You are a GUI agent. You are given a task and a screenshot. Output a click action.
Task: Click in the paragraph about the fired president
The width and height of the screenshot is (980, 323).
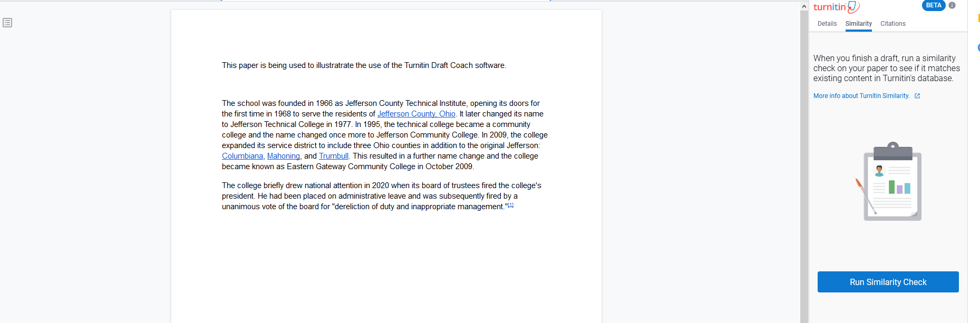369,196
